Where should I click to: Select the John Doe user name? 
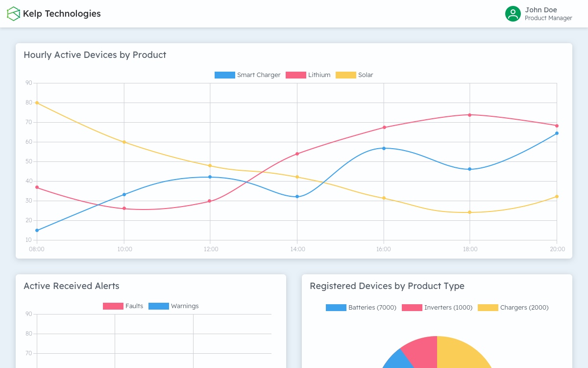click(541, 10)
